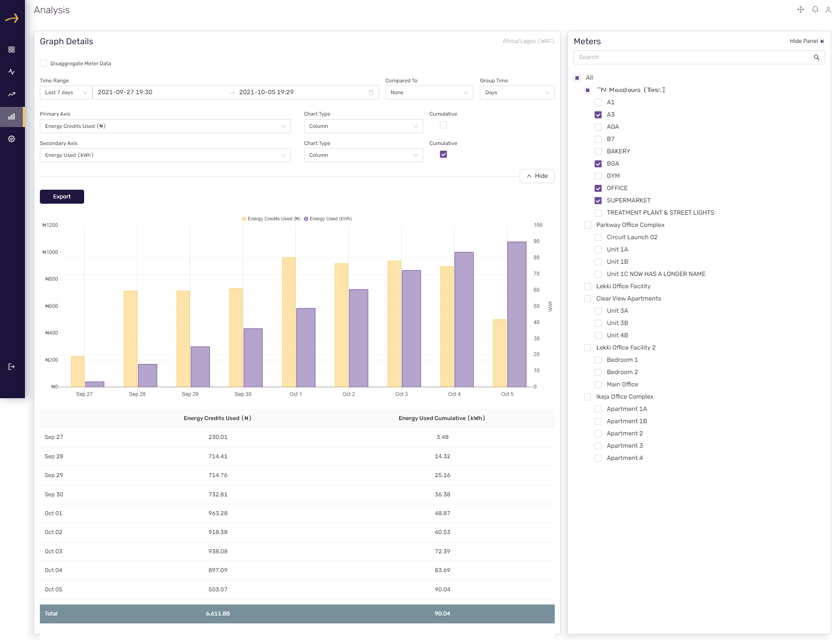Open the Group Time Days dropdown
840x640 pixels.
coord(517,92)
